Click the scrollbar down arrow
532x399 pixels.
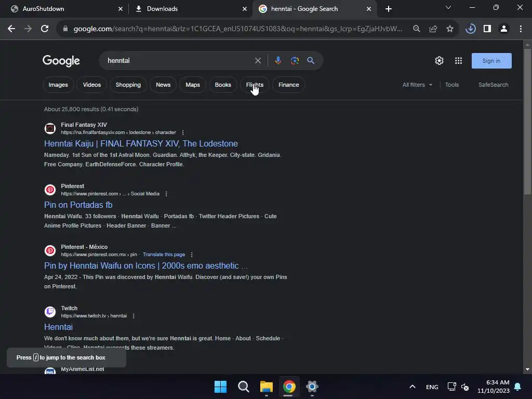pos(527,369)
